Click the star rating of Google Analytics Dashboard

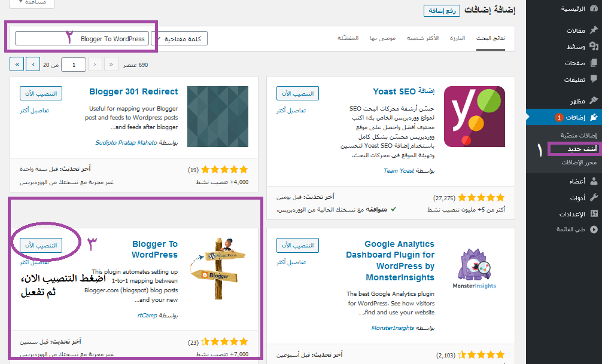[481, 355]
